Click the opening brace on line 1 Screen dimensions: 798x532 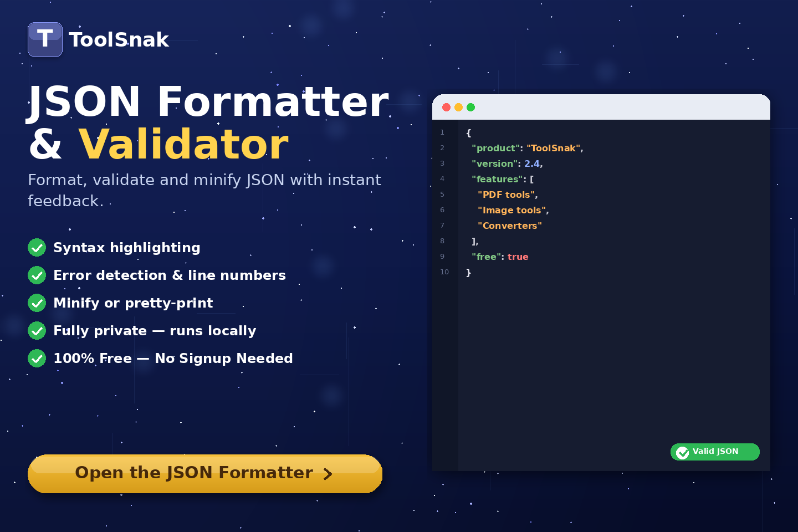point(468,132)
